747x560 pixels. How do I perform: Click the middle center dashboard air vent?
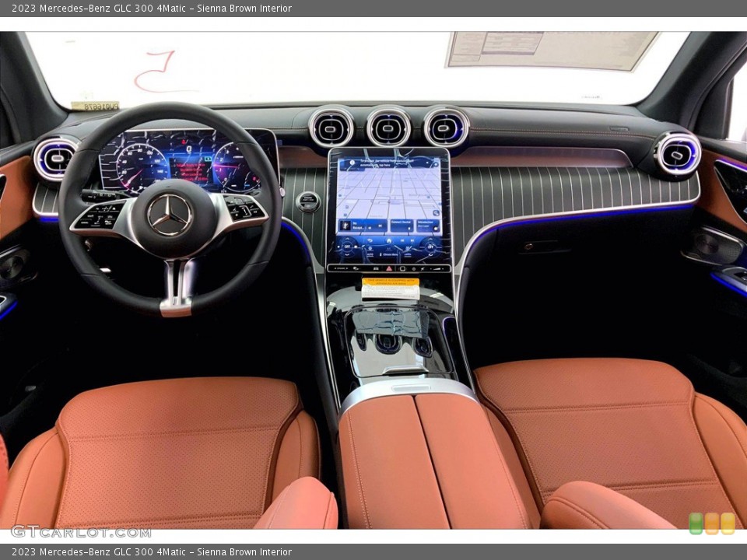pyautogui.click(x=388, y=127)
